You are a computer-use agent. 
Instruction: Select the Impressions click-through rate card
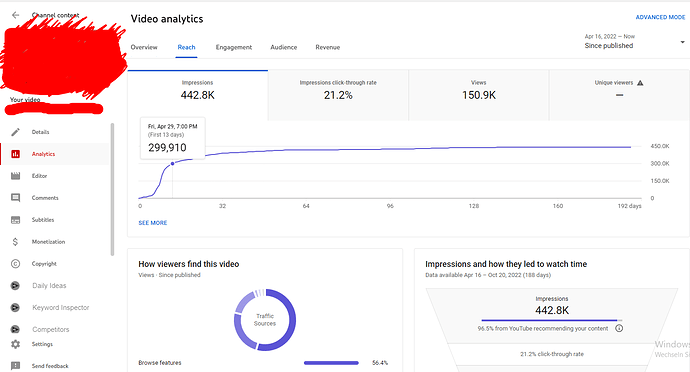point(338,95)
